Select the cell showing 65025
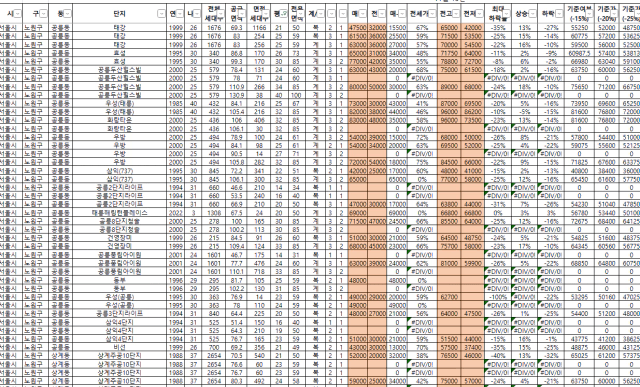 point(579,355)
